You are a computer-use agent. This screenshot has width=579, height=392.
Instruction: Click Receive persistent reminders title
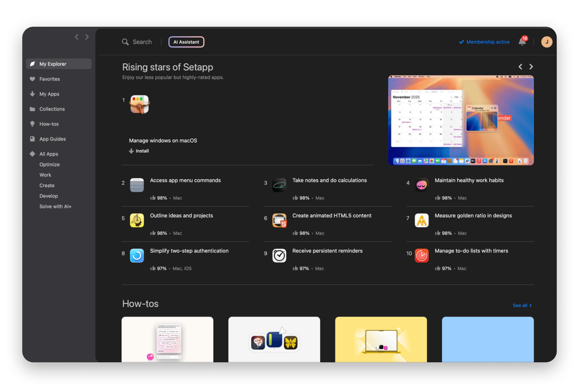point(327,251)
